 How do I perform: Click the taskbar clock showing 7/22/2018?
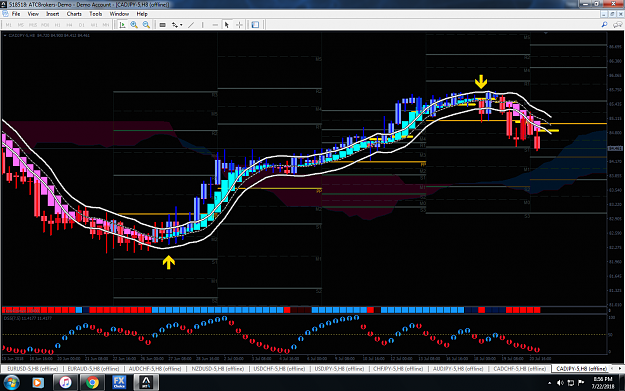click(603, 383)
